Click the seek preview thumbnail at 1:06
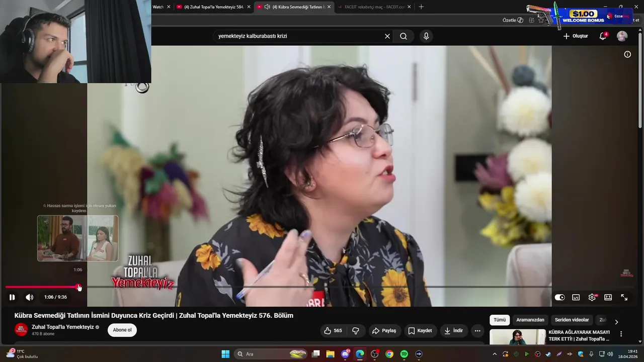This screenshot has width=644, height=362. 77,238
